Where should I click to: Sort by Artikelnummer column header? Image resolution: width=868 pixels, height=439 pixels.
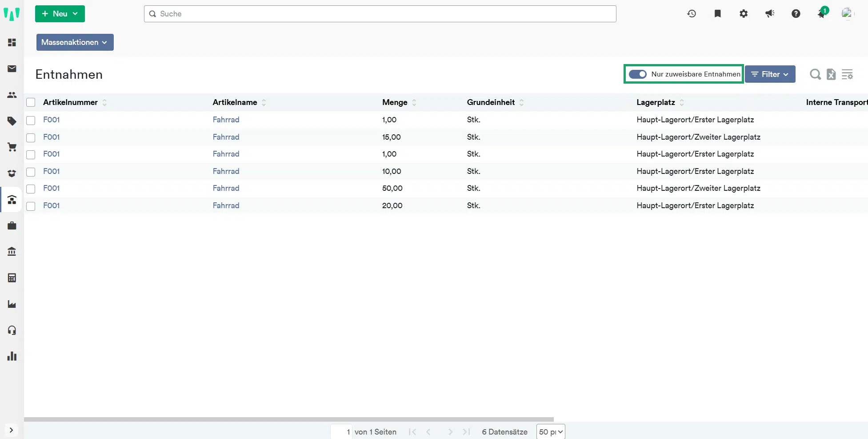[70, 102]
